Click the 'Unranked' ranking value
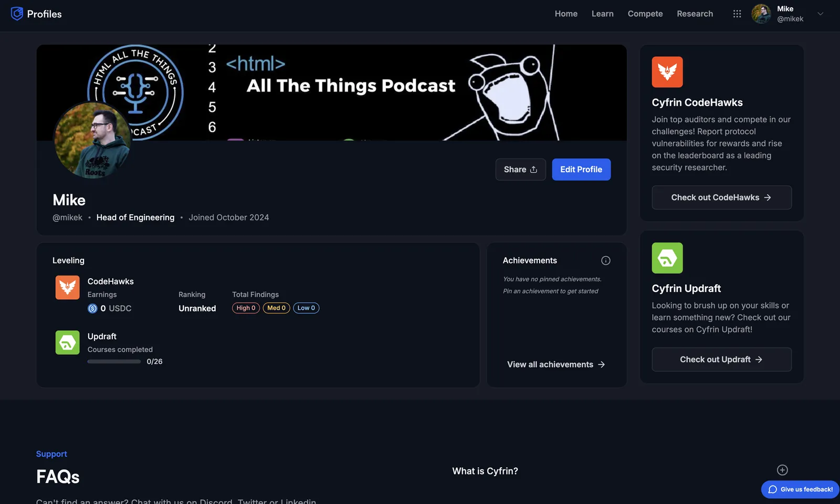The height and width of the screenshot is (504, 840). click(197, 309)
